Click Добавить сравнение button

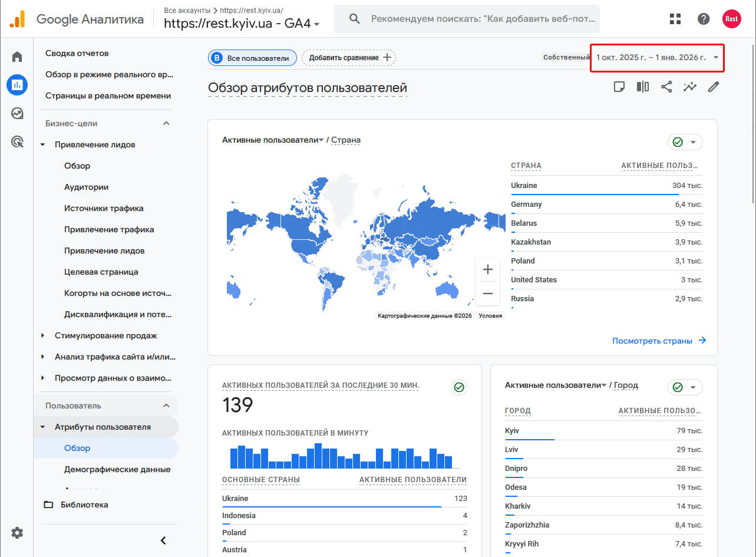[x=349, y=58]
